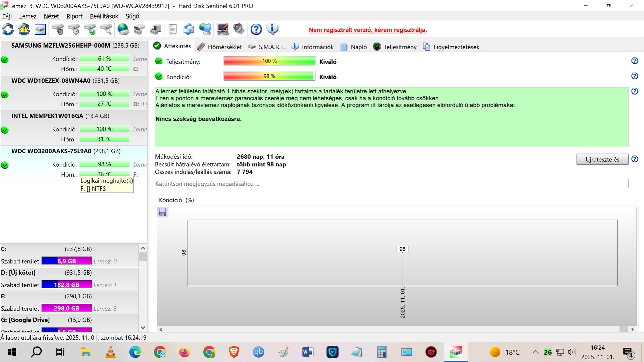644x362 pixels.
Task: Open the blue question mark help icon in toolbar
Action: (256, 29)
